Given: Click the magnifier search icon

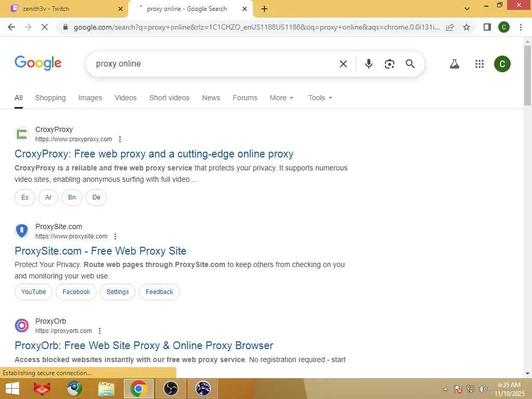Looking at the screenshot, I should [x=410, y=64].
